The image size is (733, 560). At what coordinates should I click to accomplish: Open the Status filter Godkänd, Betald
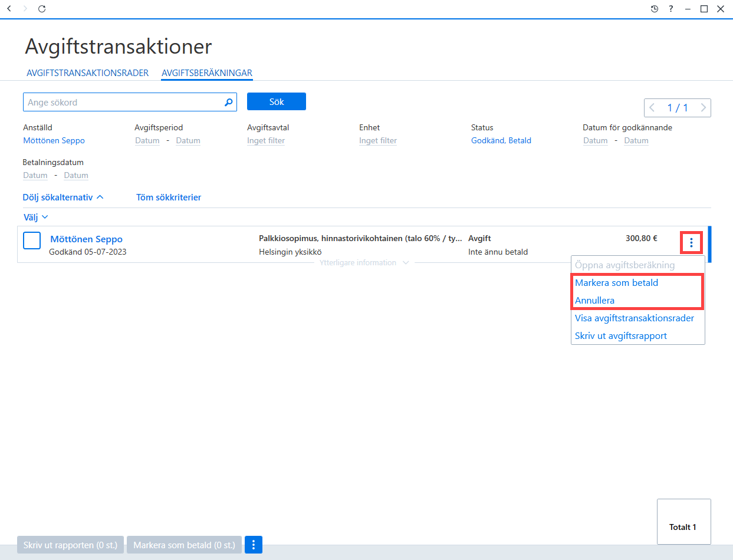[x=501, y=140]
